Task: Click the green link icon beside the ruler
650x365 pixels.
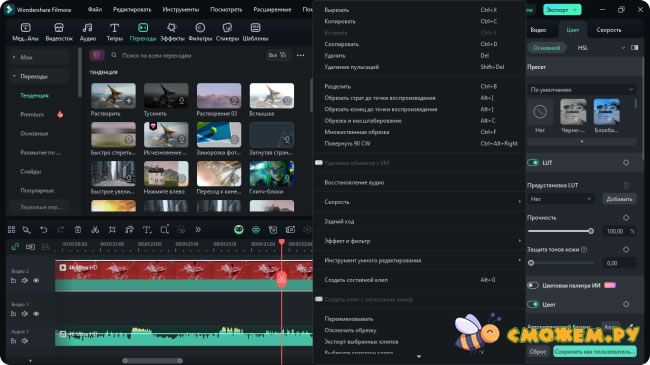Action: tap(15, 247)
